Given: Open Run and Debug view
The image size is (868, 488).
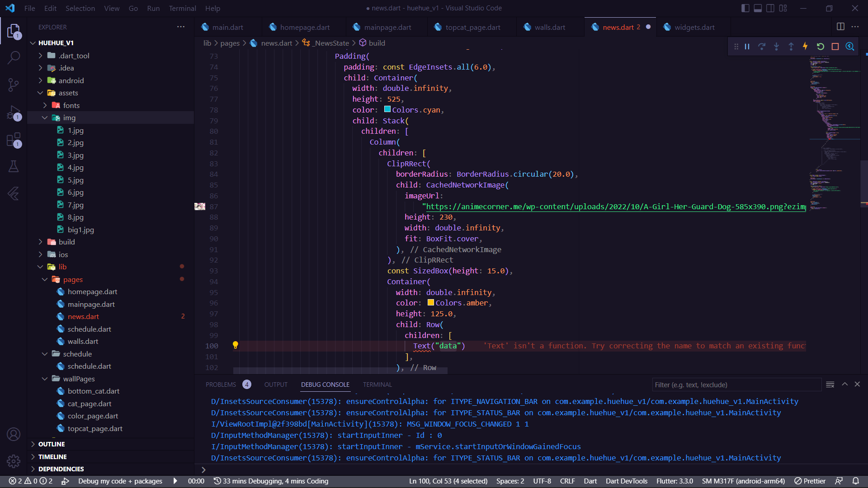Looking at the screenshot, I should coord(14,113).
